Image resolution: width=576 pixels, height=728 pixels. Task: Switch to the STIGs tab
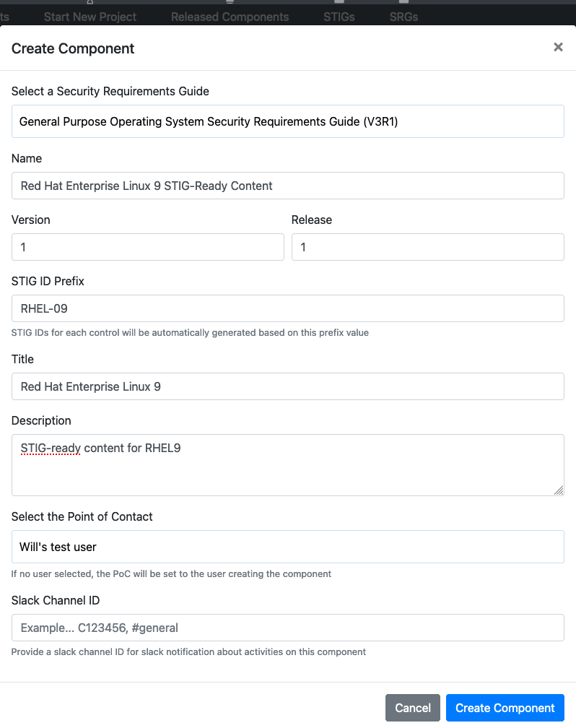coord(339,17)
